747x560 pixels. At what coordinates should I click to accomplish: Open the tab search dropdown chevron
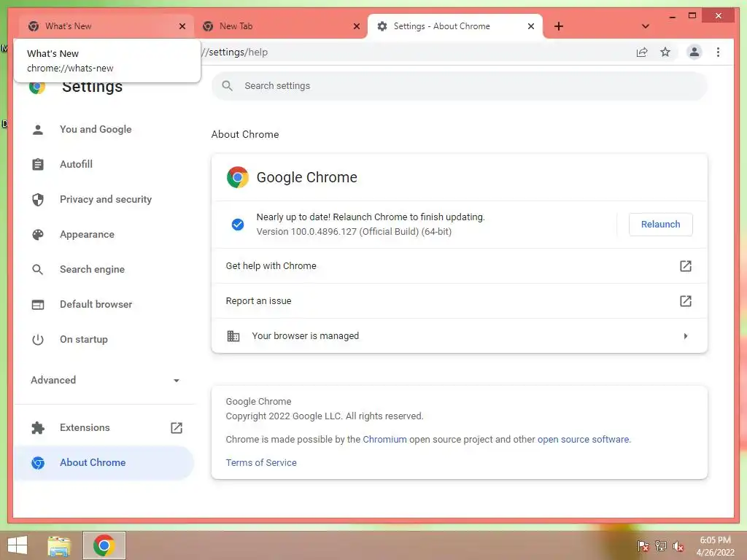[646, 26]
